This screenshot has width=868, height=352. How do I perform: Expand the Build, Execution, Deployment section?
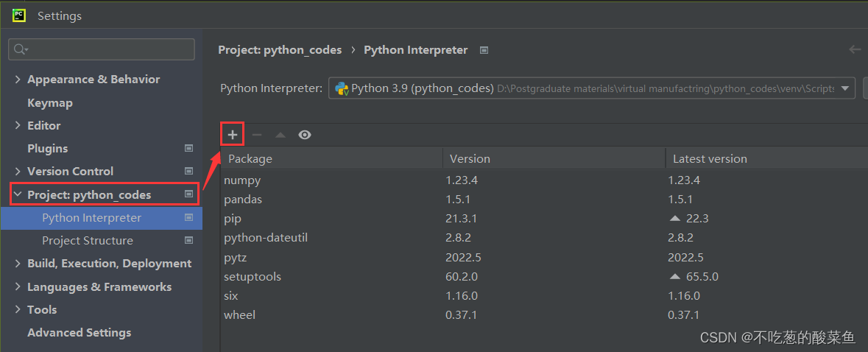[x=18, y=264]
